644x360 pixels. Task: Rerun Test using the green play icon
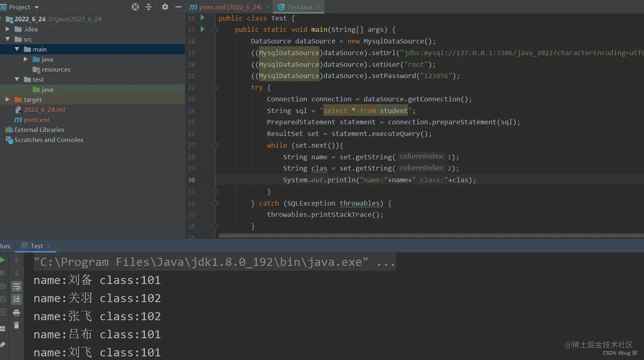2,260
